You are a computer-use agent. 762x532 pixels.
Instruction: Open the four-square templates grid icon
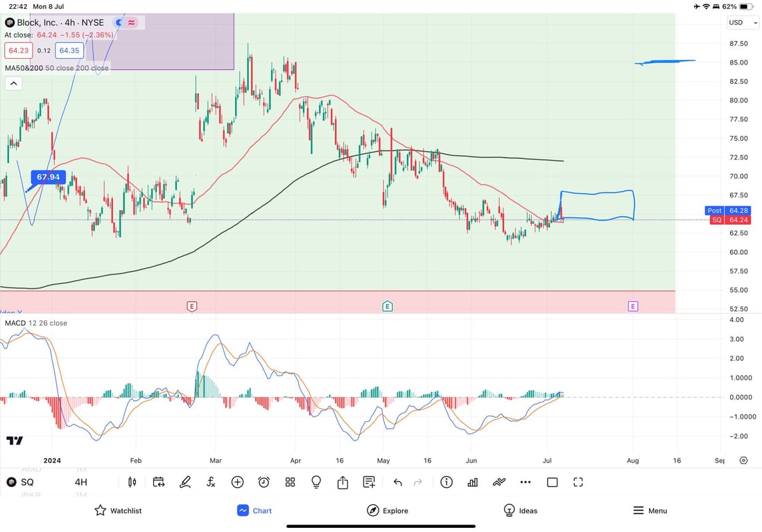point(290,482)
